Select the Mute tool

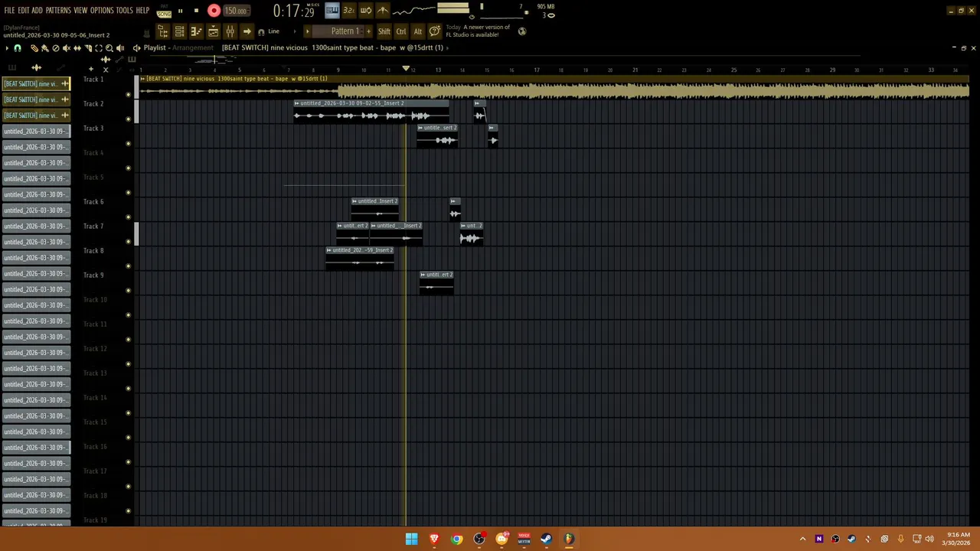pos(67,48)
